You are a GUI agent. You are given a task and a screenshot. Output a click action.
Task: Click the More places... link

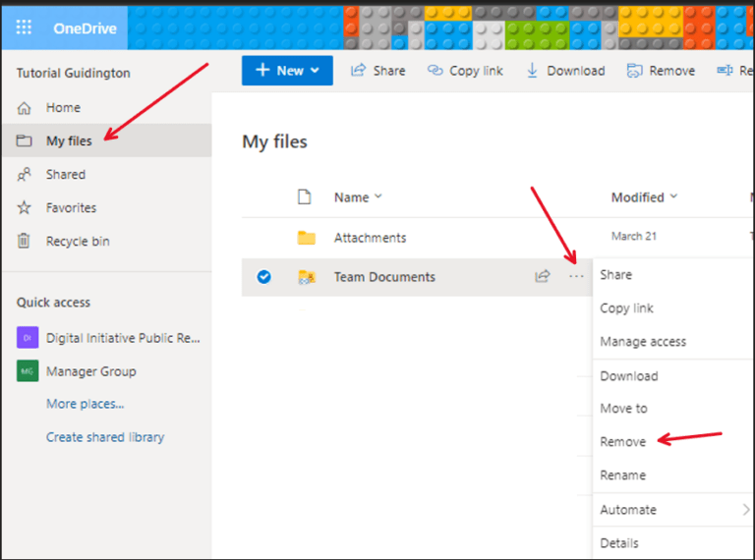pos(85,404)
